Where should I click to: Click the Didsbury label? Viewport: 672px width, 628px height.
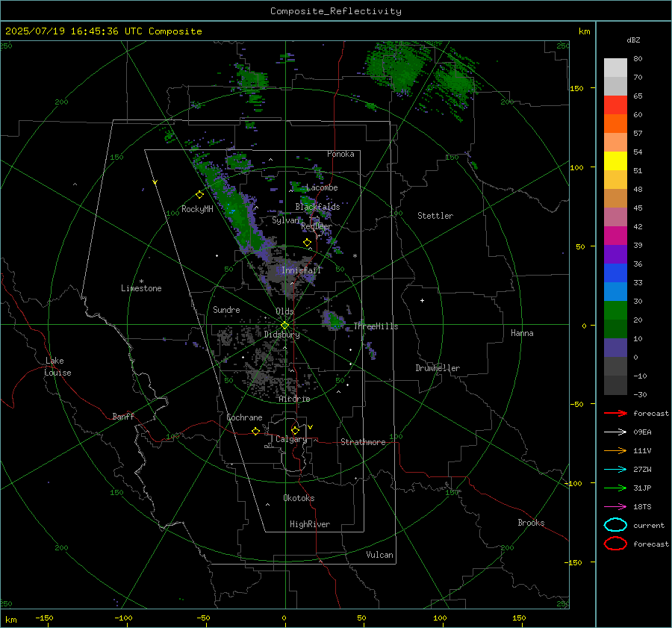coord(281,335)
